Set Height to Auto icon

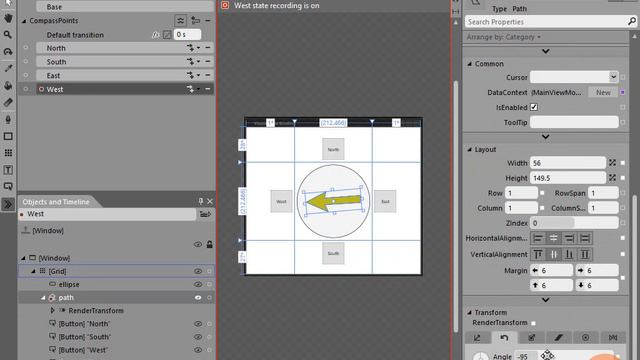(612, 178)
